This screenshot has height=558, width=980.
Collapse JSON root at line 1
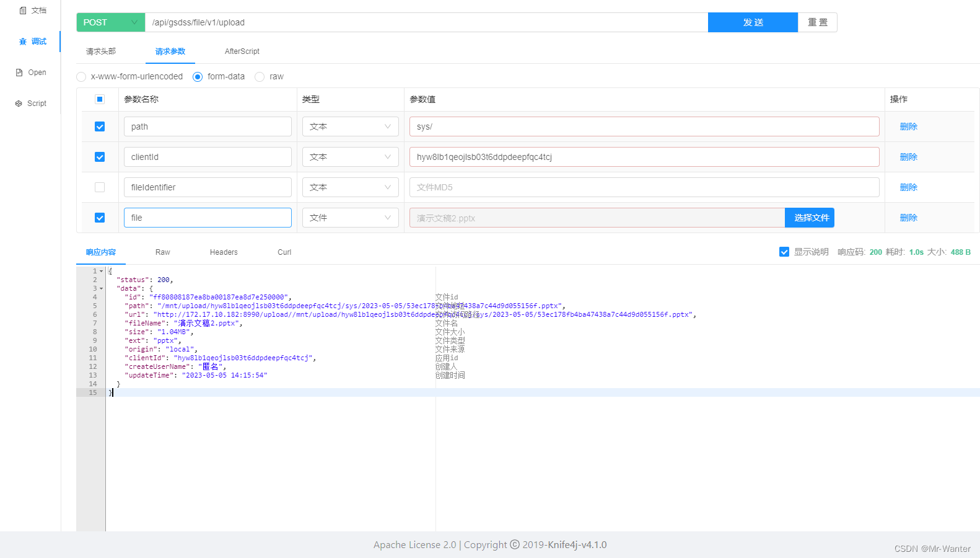(102, 271)
